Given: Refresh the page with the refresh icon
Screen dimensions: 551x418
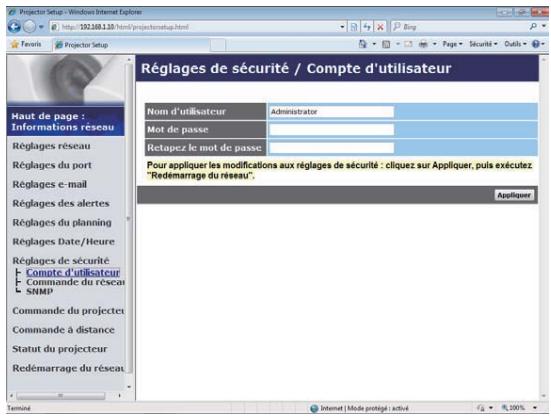Looking at the screenshot, I should (x=367, y=27).
